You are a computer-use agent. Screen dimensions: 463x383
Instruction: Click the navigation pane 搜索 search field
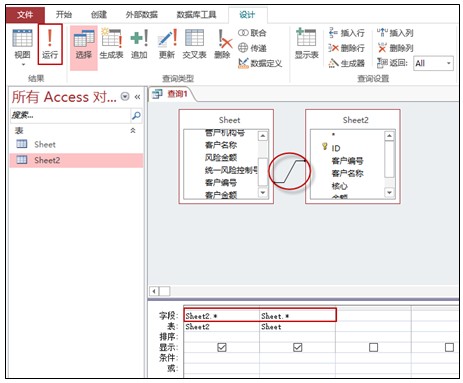point(70,115)
